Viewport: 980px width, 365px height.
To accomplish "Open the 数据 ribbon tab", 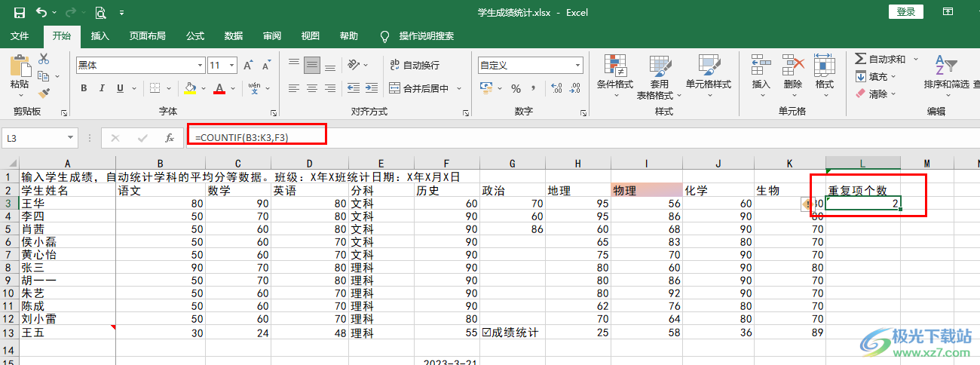I will coord(234,36).
